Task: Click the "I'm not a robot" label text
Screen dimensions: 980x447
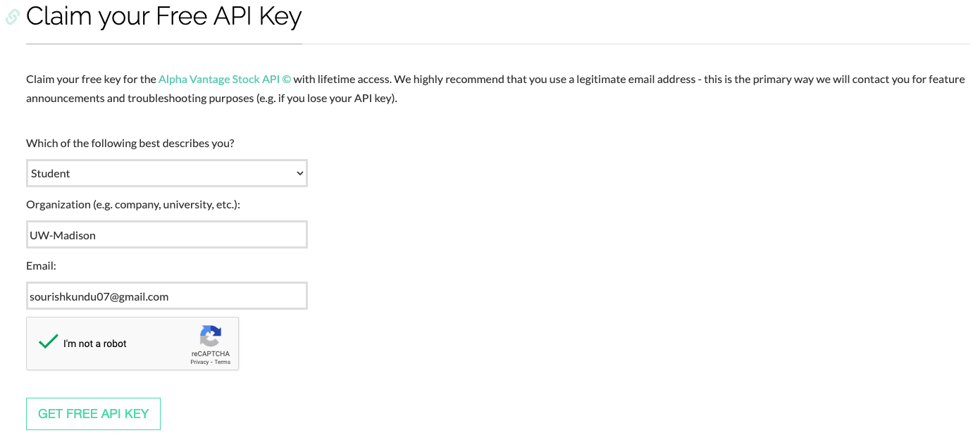Action: [95, 344]
